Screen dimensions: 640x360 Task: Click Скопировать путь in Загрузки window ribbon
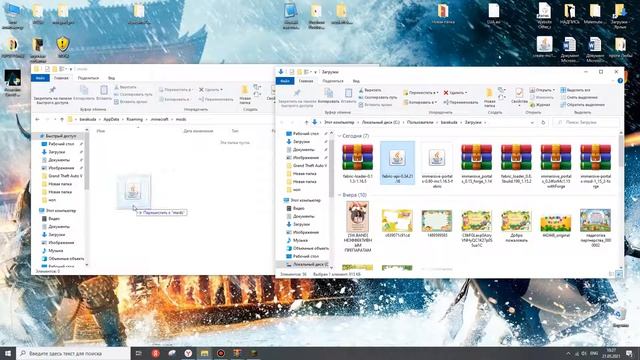378,98
